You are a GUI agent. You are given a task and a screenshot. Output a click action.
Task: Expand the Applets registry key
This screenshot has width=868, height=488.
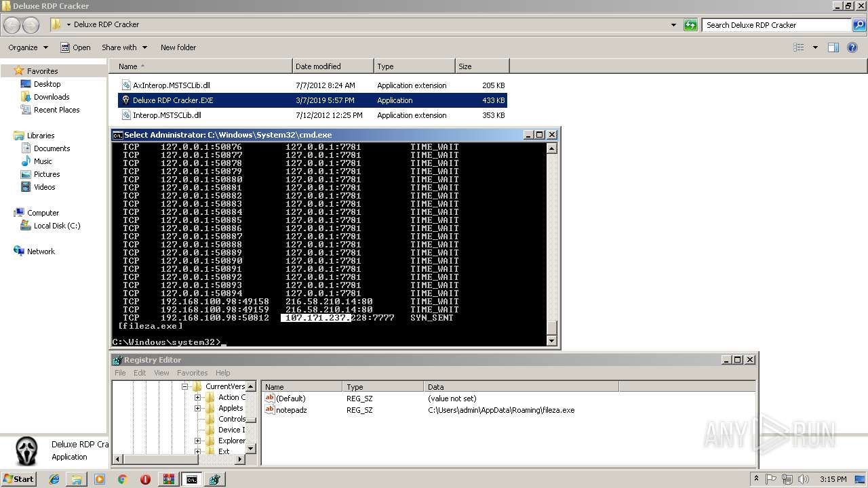(x=197, y=408)
